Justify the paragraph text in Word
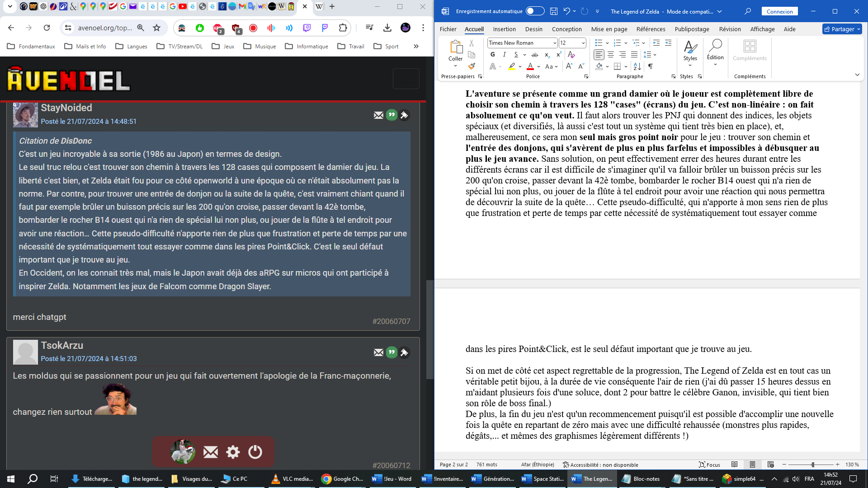This screenshot has height=488, width=868. (634, 55)
